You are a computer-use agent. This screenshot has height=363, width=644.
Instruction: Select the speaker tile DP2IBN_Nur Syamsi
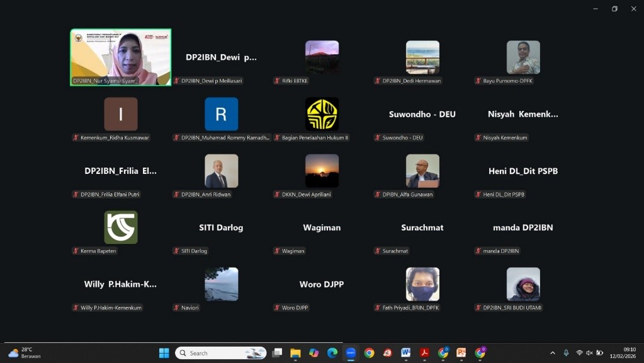[121, 57]
